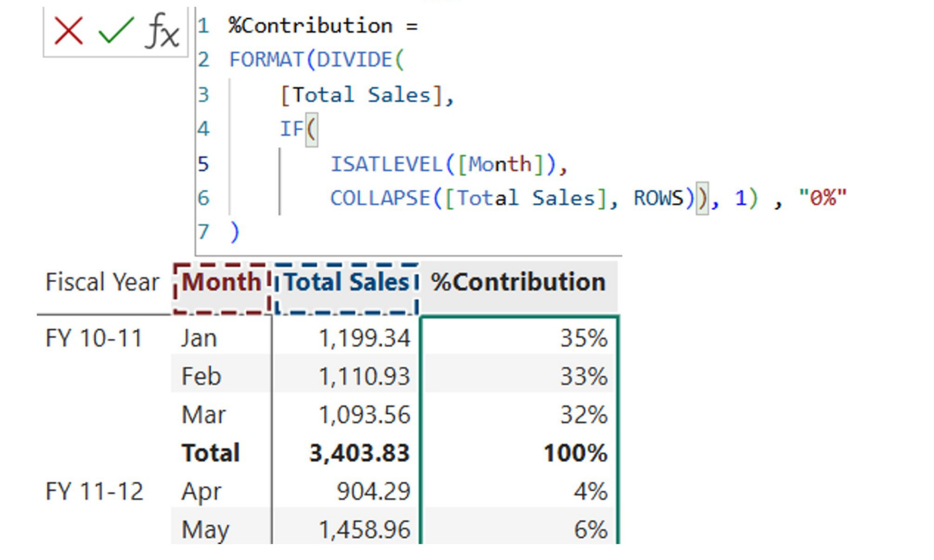Click the 100% contribution total cell
The image size is (934, 560).
point(575,453)
